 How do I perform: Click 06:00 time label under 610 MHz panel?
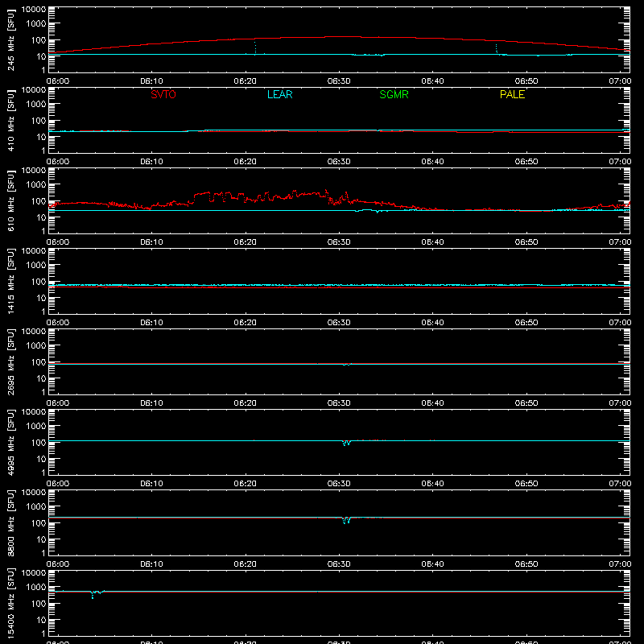[x=58, y=242]
